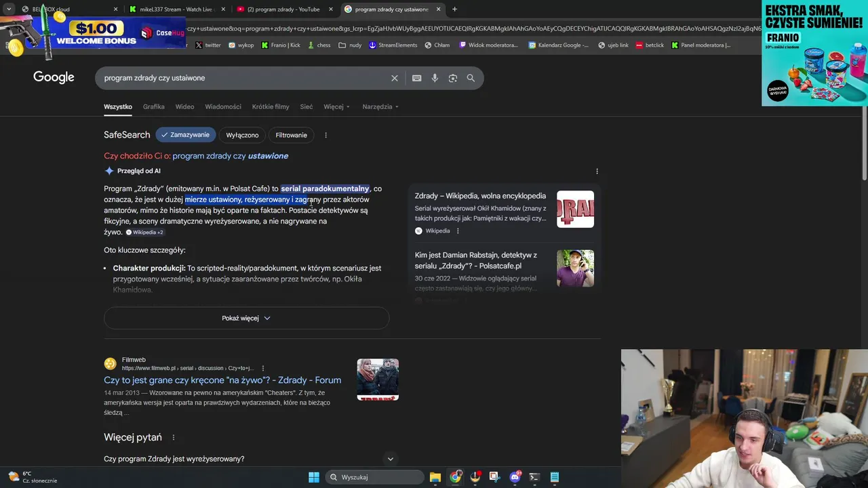Open the Narzędzia tools dropdown
This screenshot has height=488, width=868.
[380, 106]
